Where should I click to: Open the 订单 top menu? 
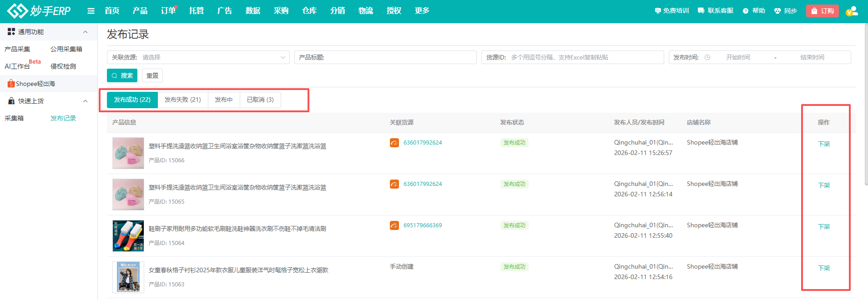pos(168,11)
